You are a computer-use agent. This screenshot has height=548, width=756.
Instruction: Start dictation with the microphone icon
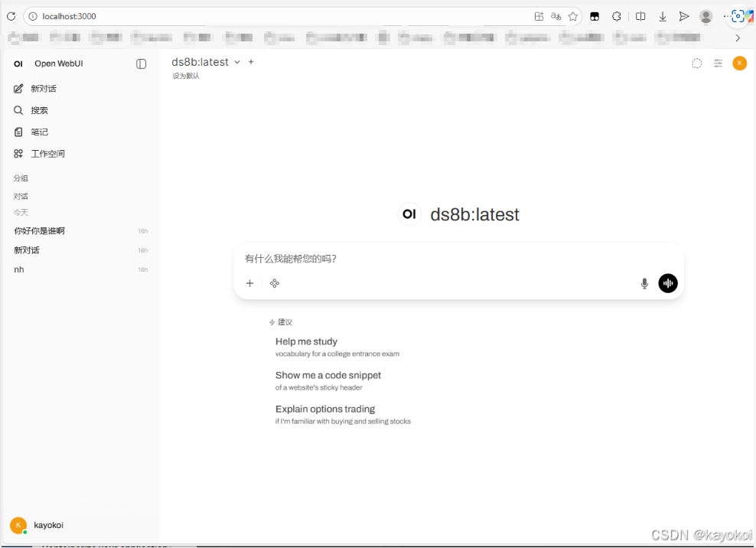pyautogui.click(x=644, y=283)
